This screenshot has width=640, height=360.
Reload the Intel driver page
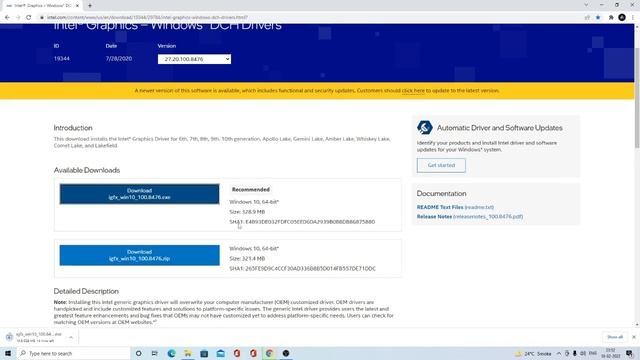tap(29, 17)
